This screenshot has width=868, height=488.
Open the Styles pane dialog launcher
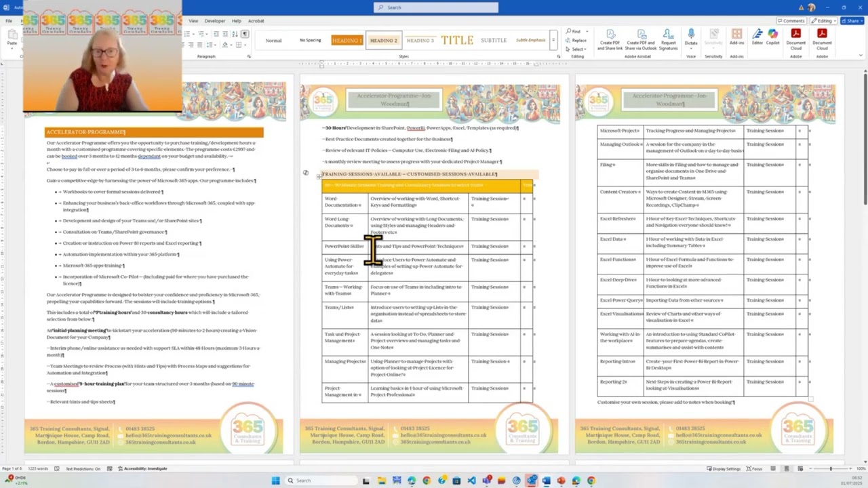pos(557,56)
